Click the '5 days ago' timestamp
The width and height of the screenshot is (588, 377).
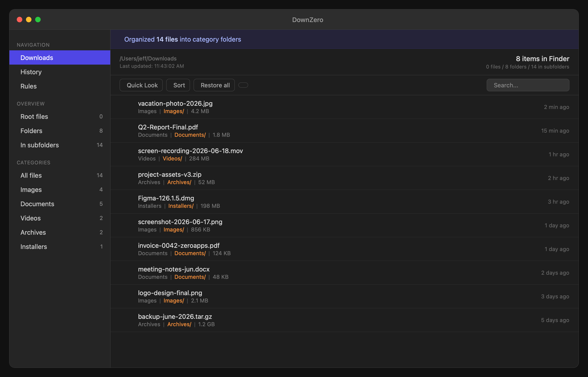555,320
